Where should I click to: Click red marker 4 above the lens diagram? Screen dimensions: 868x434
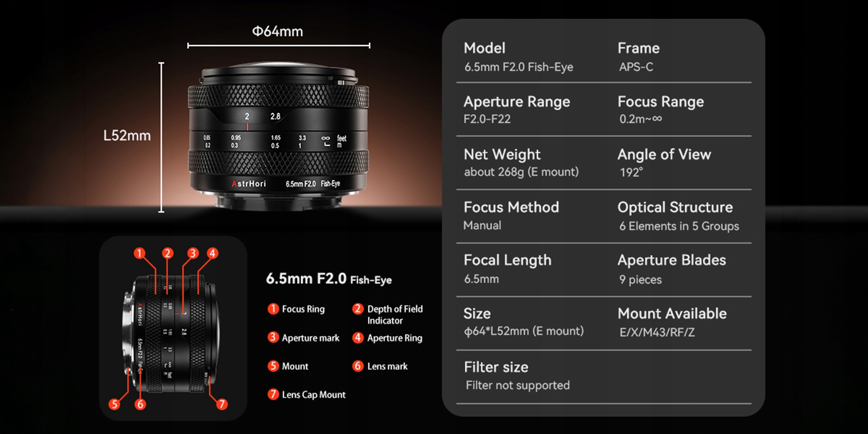[x=212, y=253]
